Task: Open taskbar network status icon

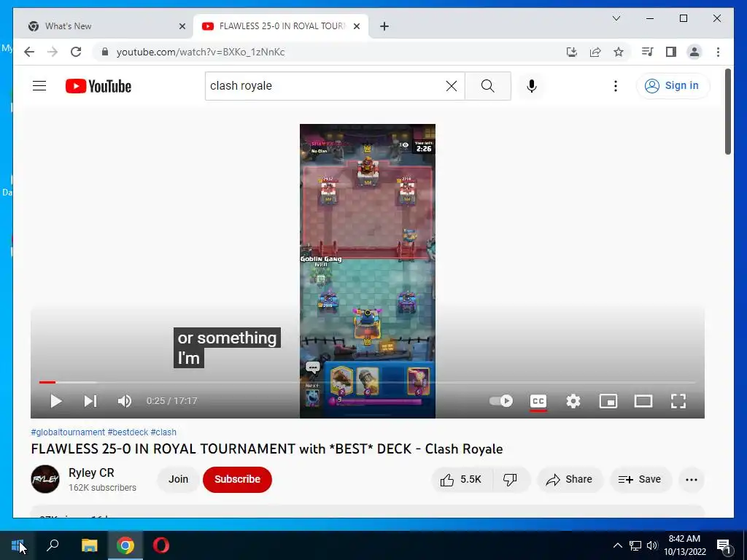Action: (635, 545)
